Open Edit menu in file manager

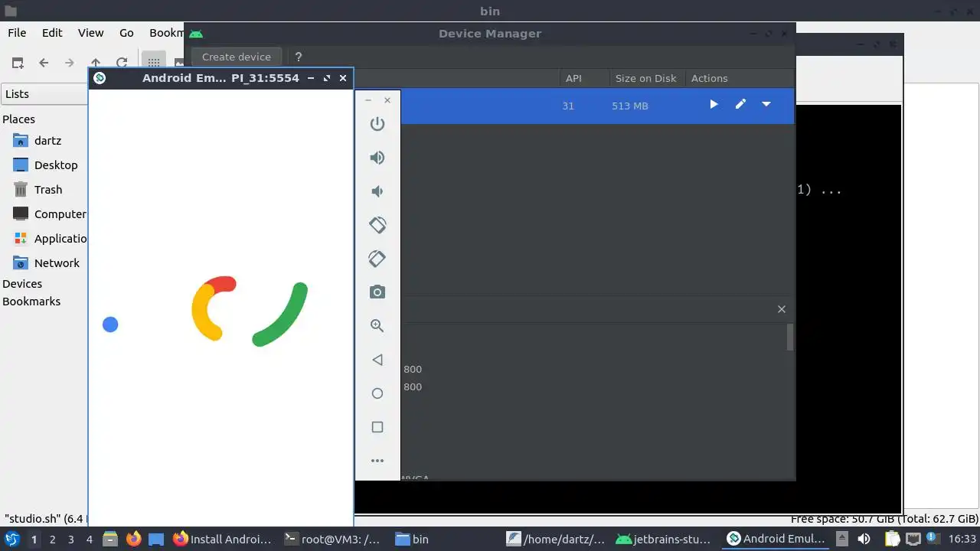[x=52, y=33]
